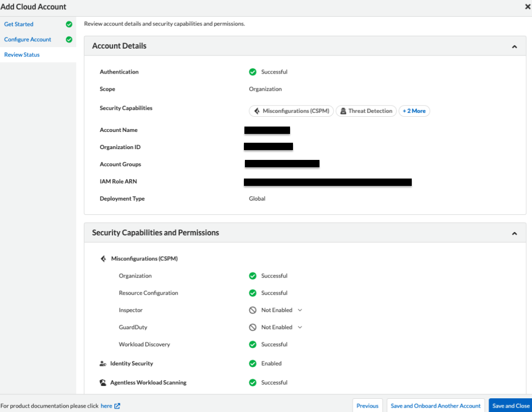
Task: Click the Workload Discovery row label
Action: 144,344
